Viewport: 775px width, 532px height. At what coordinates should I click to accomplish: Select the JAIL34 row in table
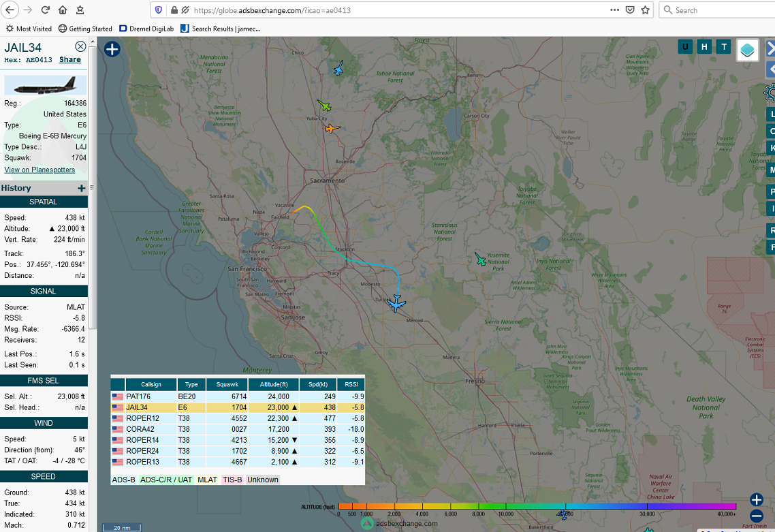click(x=238, y=407)
